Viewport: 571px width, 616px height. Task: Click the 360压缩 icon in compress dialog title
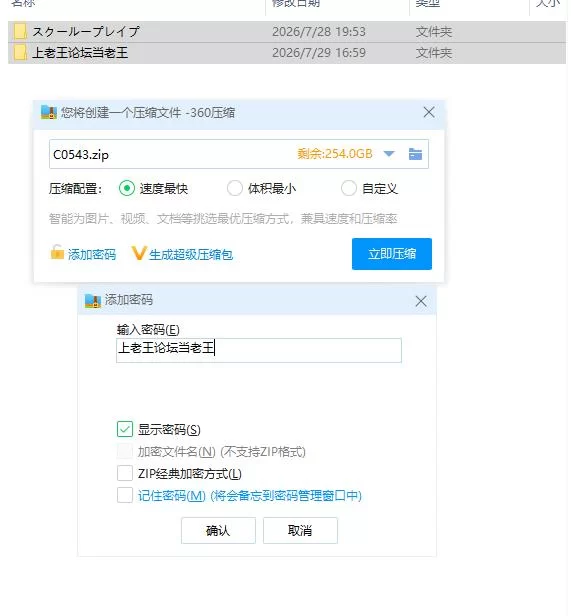[49, 112]
